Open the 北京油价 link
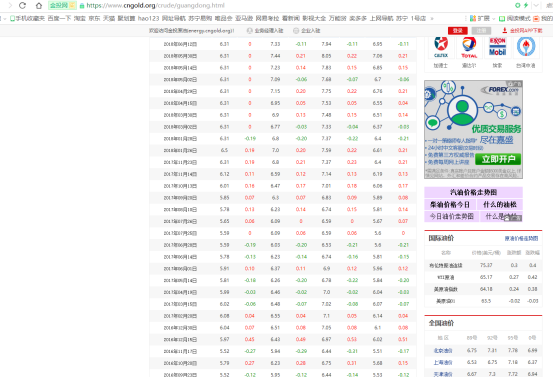This screenshot has height=377, width=554. coord(443,351)
